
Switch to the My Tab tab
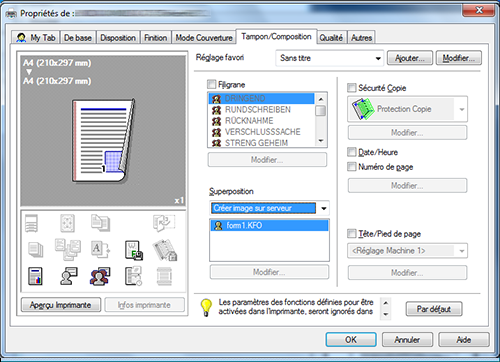pyautogui.click(x=35, y=37)
